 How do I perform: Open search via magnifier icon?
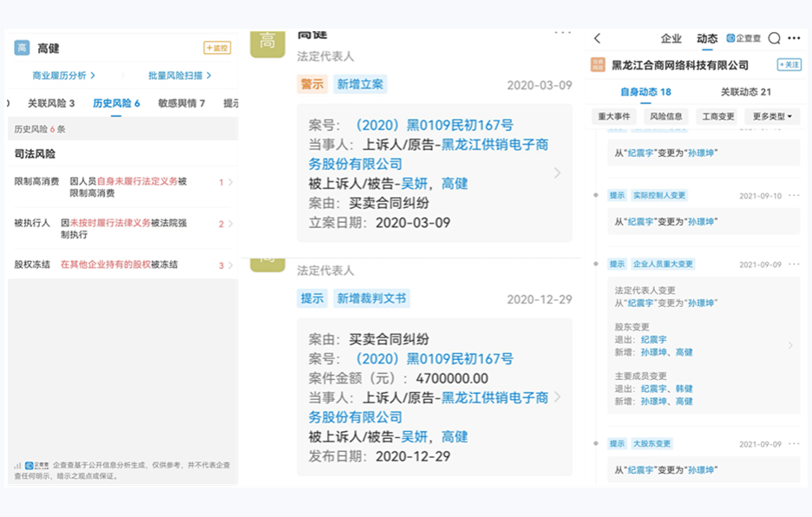coord(774,39)
